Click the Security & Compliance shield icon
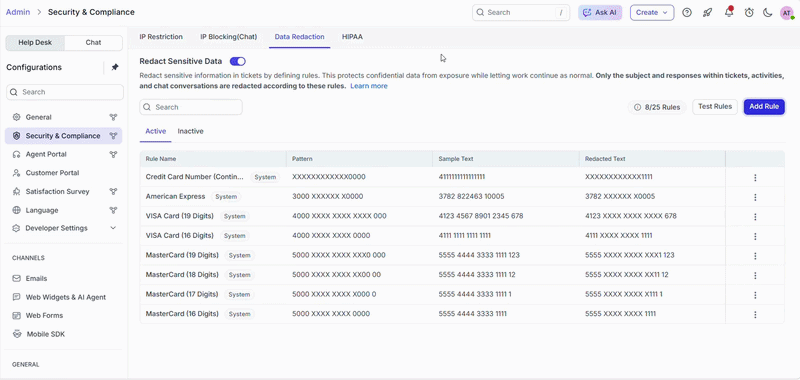 pos(16,136)
